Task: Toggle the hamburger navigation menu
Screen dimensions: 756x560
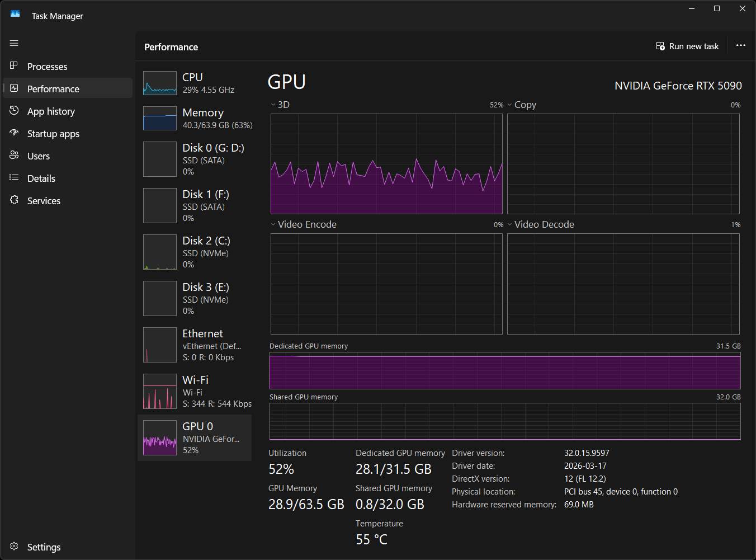Action: point(14,43)
